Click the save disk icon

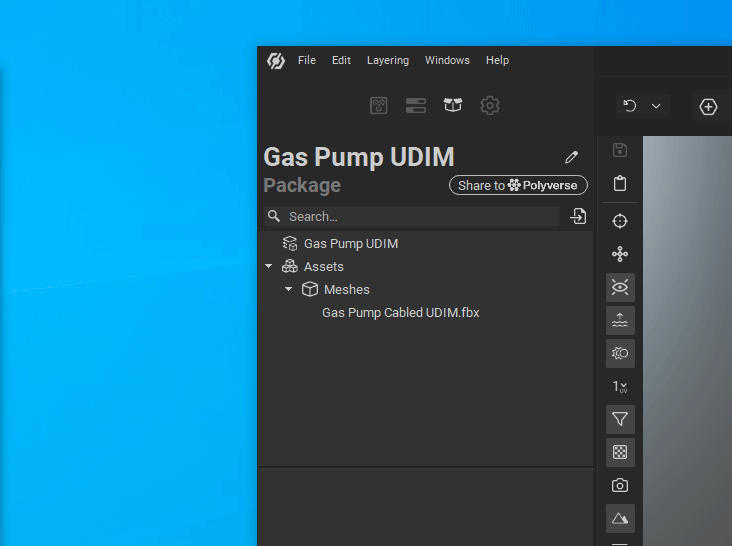tap(620, 150)
